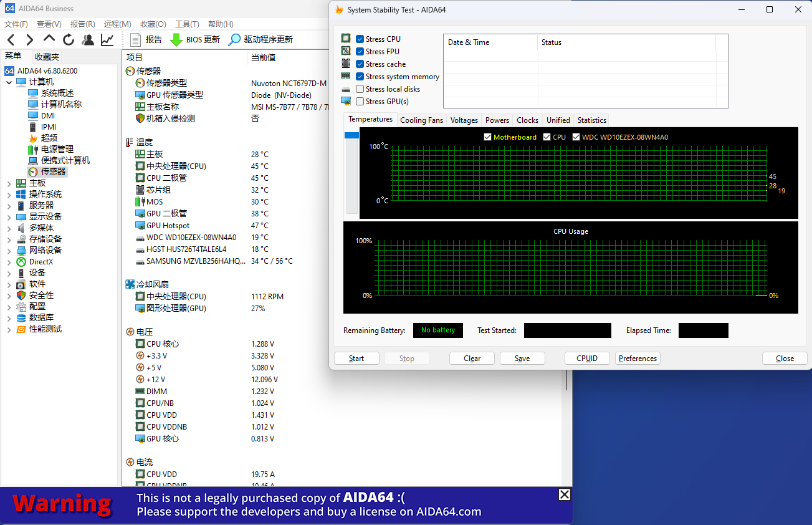
Task: Click the forward navigation arrow in AIDA64 toolbar
Action: coord(29,40)
